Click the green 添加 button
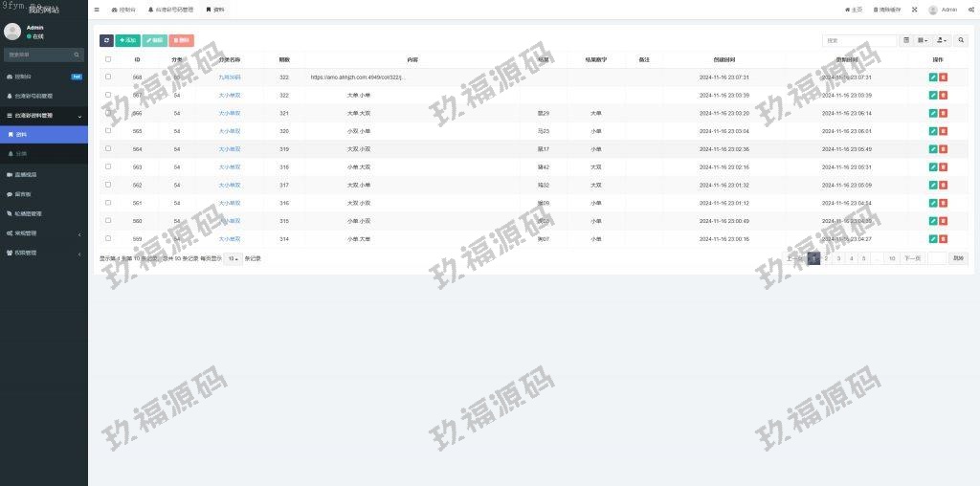Screen dimensions: 980x486 127,40
